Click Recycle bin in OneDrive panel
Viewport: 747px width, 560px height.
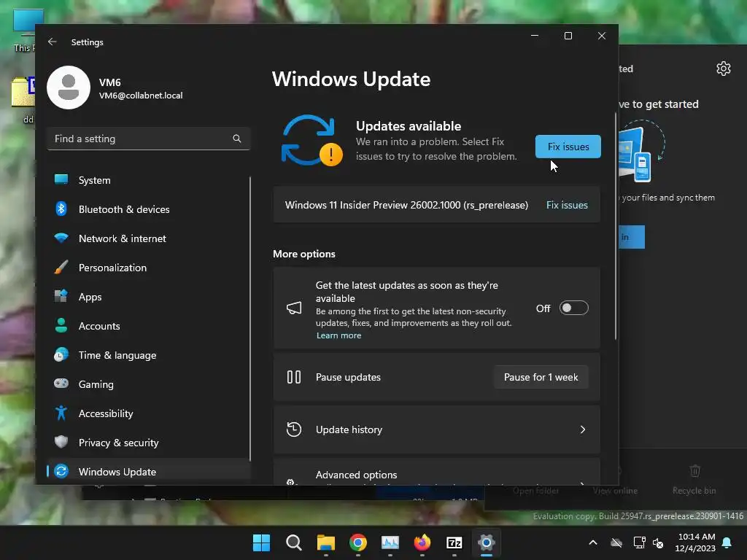tap(694, 480)
